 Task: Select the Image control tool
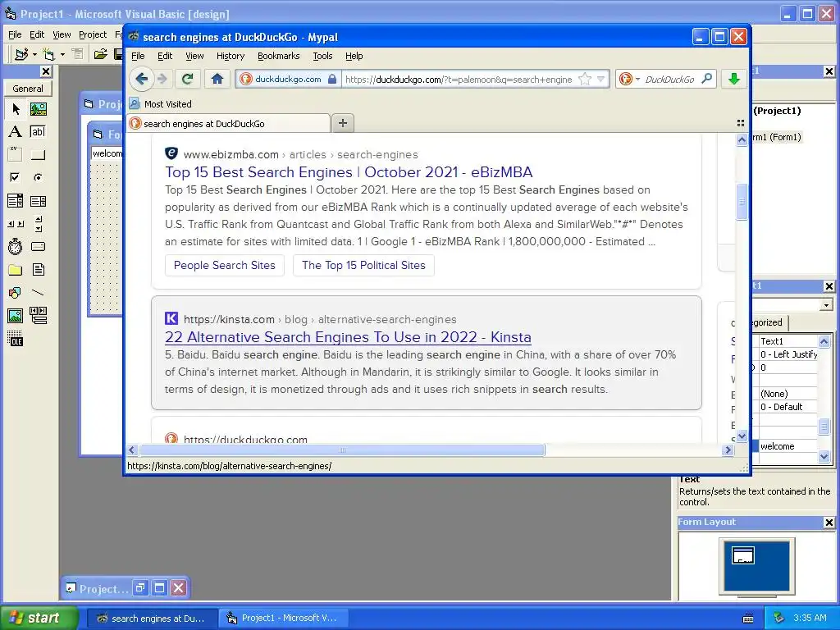click(16, 316)
